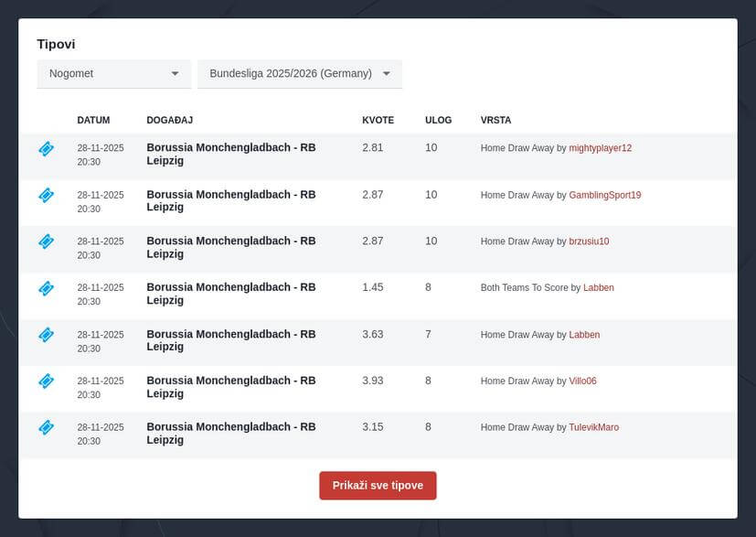The width and height of the screenshot is (756, 537).
Task: Click ticket icon in Both Teams To Score row
Action: [47, 288]
